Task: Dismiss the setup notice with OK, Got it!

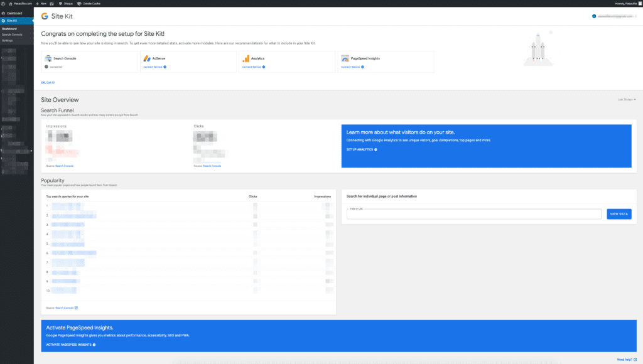Action: coord(48,82)
